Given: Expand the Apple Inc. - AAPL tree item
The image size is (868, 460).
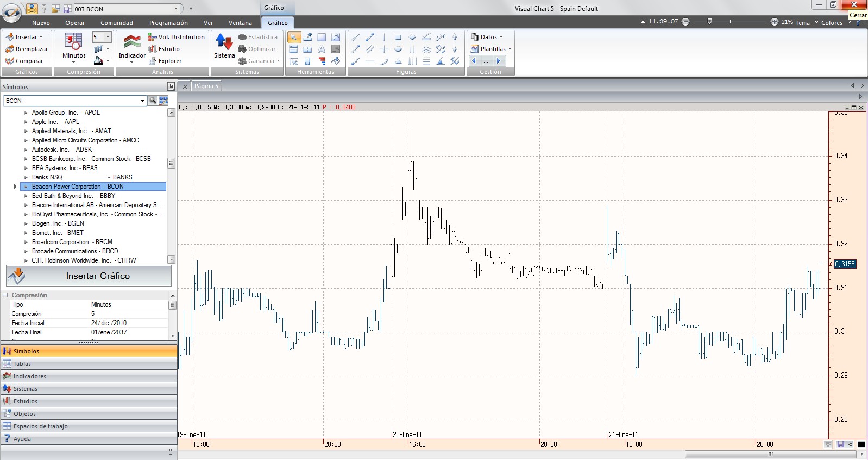Looking at the screenshot, I should (26, 122).
